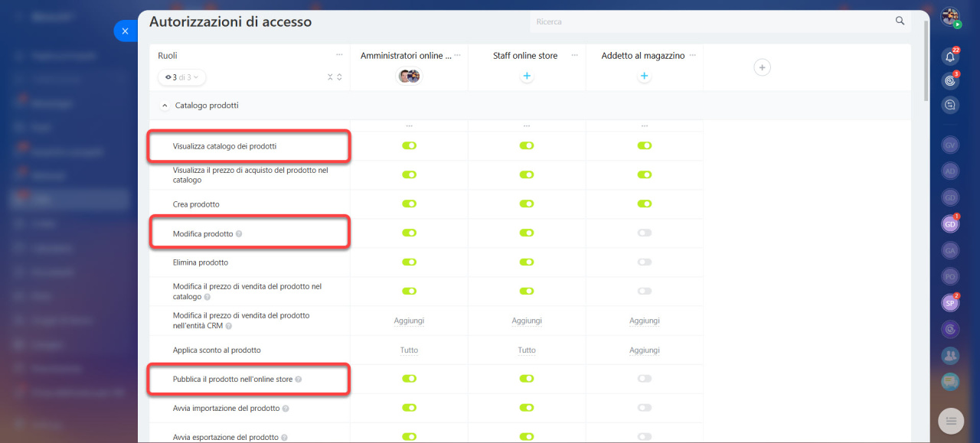980x443 pixels.
Task: Show help hint for Pubblica il prodotto nell'online store
Action: [x=299, y=379]
